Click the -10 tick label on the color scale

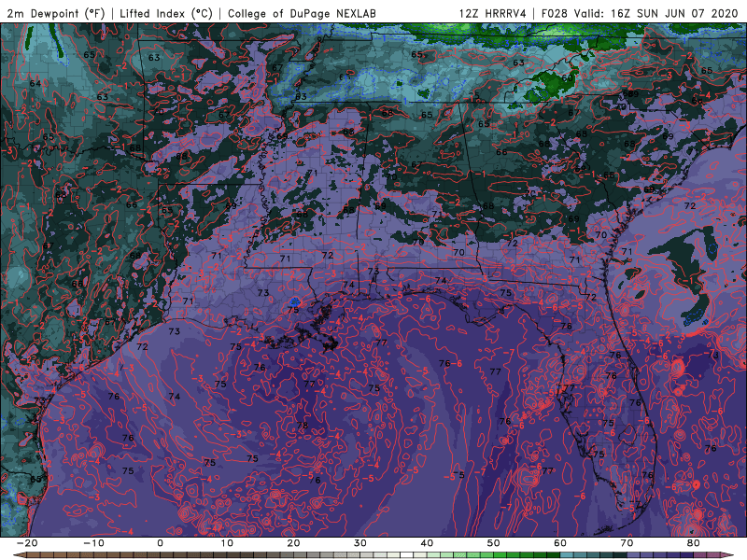point(93,543)
